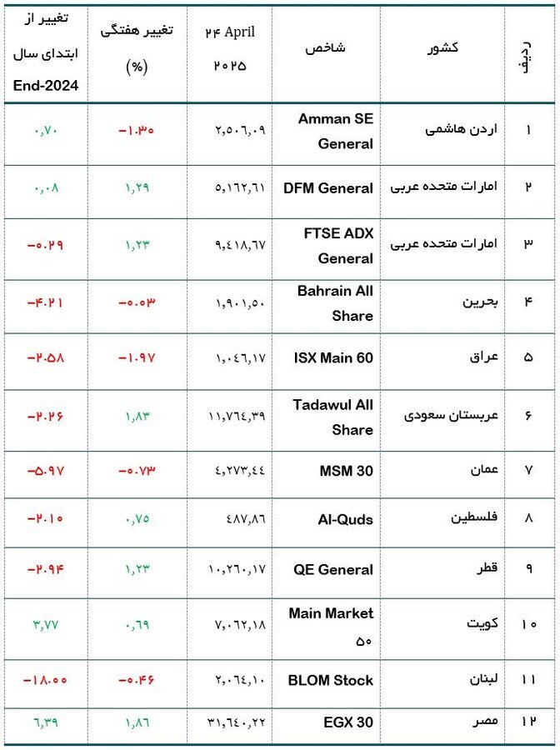Select the weekly change percent header
This screenshot has width=560, height=750.
coord(137,48)
